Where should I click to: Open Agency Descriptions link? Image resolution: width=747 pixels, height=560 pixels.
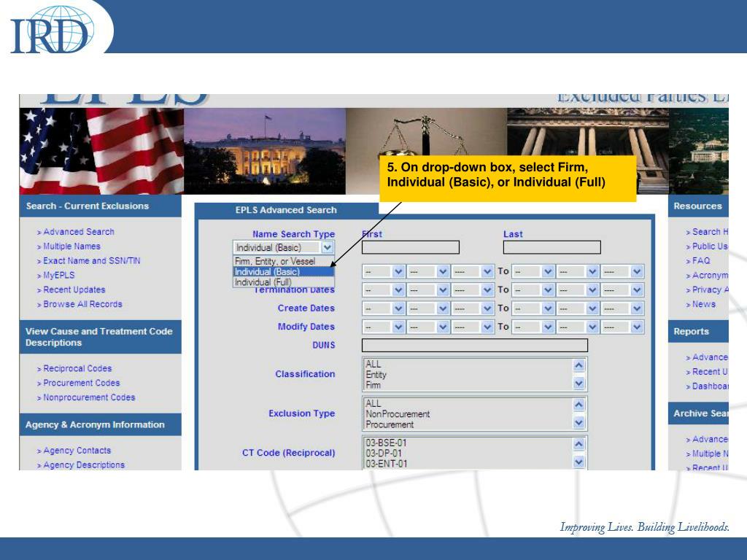point(84,464)
